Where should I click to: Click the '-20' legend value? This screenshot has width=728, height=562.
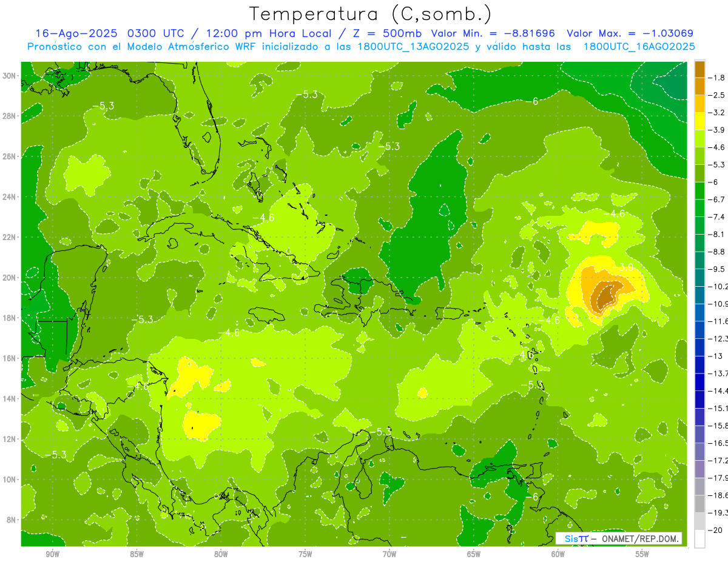[716, 530]
